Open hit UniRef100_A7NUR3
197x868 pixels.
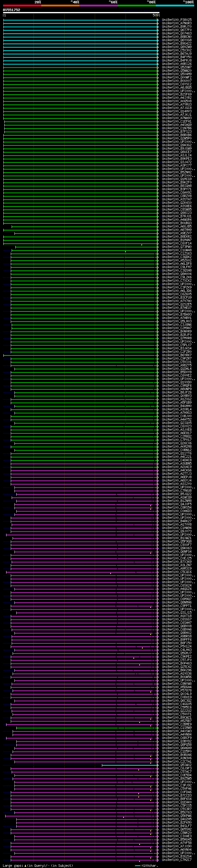coord(177,23)
